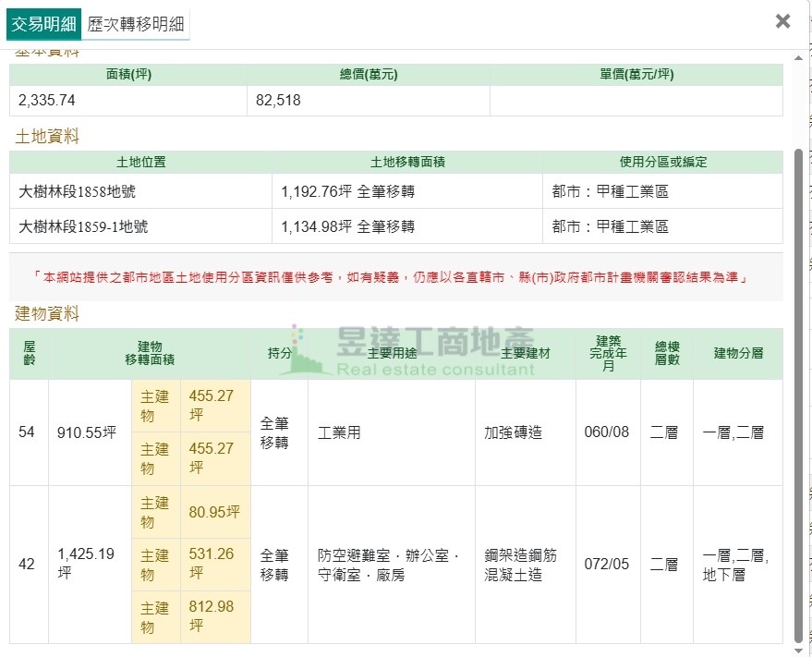Switch to the 交易明細 tab
This screenshot has width=812, height=657.
[43, 24]
